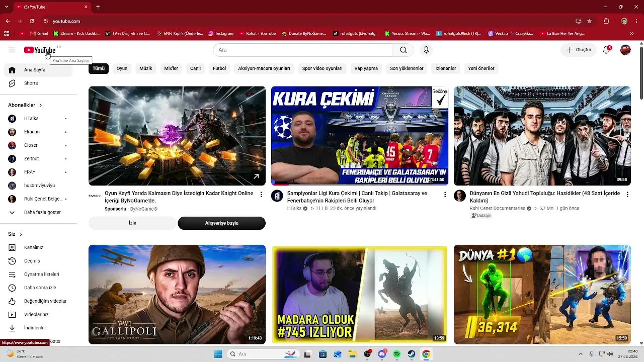Screen dimensions: 644x362
Task: Select the Tümü filter chip
Action: pos(99,68)
